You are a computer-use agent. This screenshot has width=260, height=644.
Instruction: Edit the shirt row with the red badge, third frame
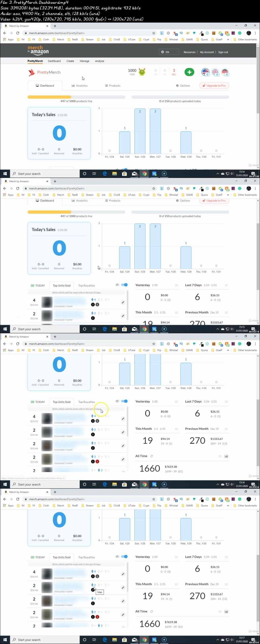pos(123,459)
